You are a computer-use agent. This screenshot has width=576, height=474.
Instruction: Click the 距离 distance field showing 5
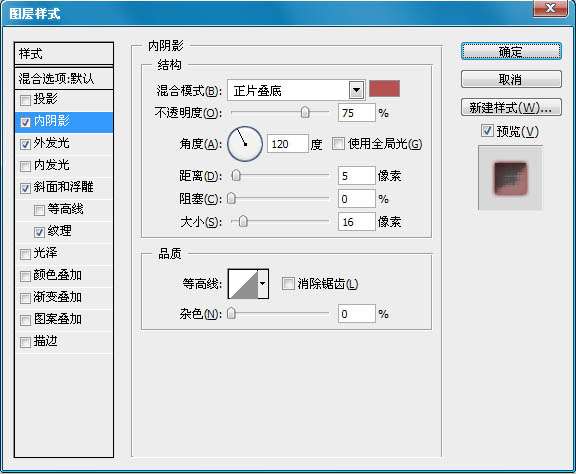point(356,176)
